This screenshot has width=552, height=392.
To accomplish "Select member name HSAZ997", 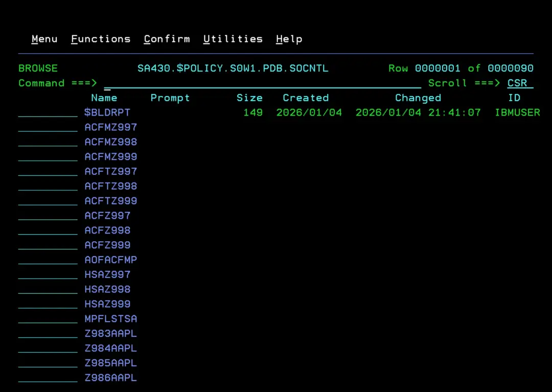I will tap(107, 275).
